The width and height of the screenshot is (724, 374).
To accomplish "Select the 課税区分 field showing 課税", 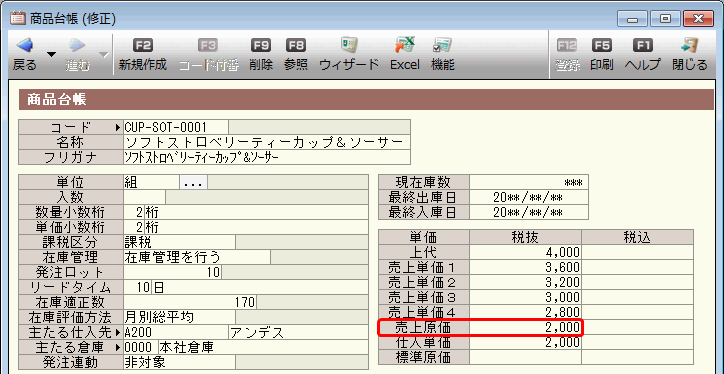I will tap(179, 242).
